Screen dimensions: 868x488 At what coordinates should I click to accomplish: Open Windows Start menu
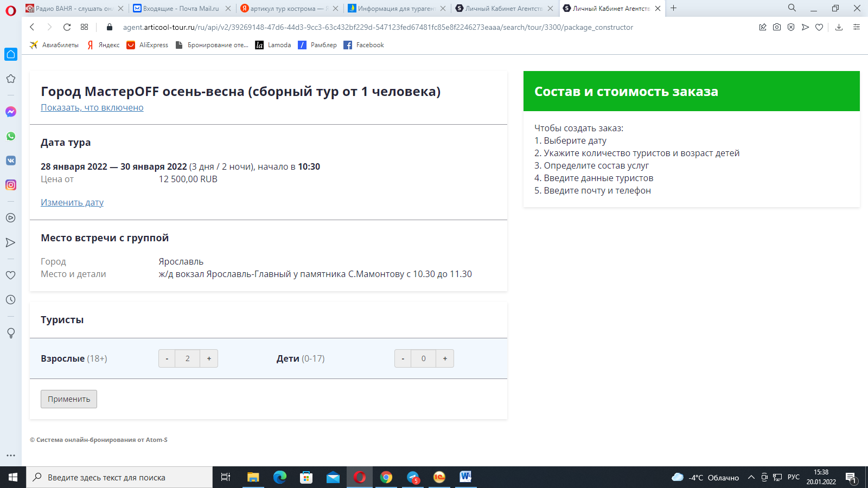click(x=13, y=477)
